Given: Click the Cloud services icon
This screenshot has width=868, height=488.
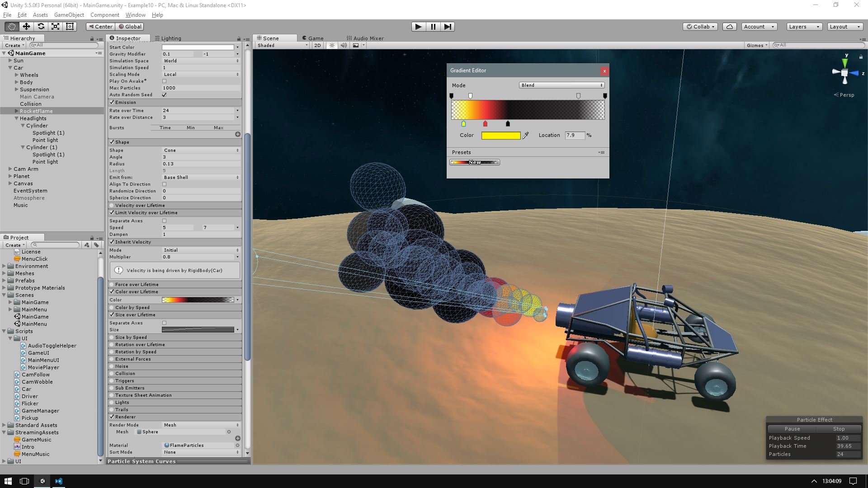Looking at the screenshot, I should click(729, 27).
